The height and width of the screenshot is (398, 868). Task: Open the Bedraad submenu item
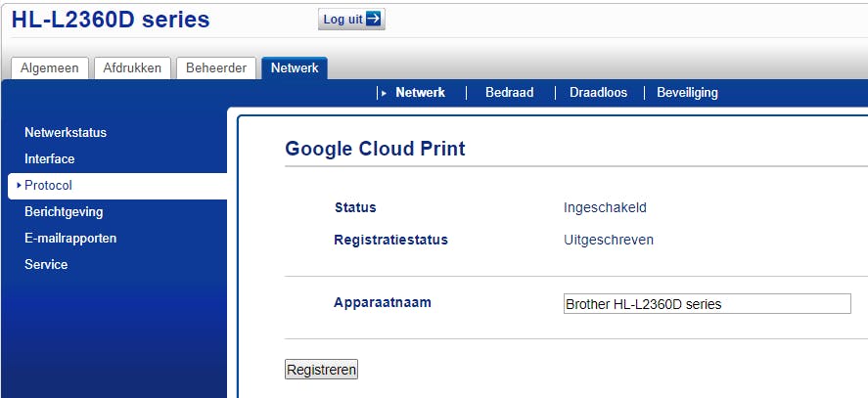(510, 93)
